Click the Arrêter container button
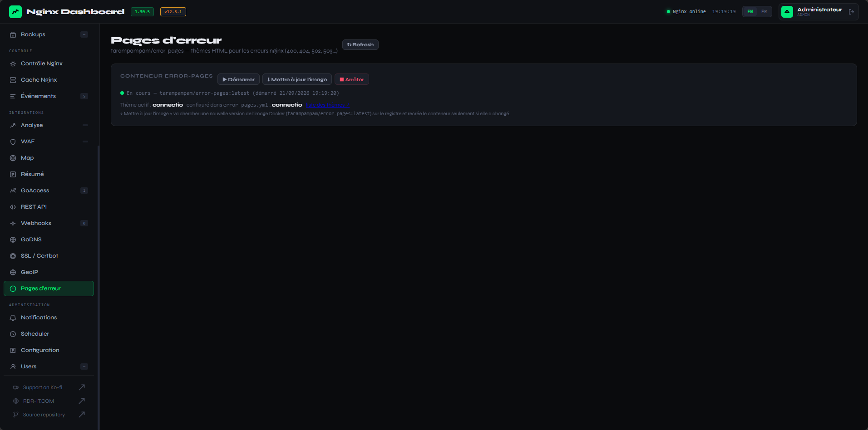 (x=352, y=79)
